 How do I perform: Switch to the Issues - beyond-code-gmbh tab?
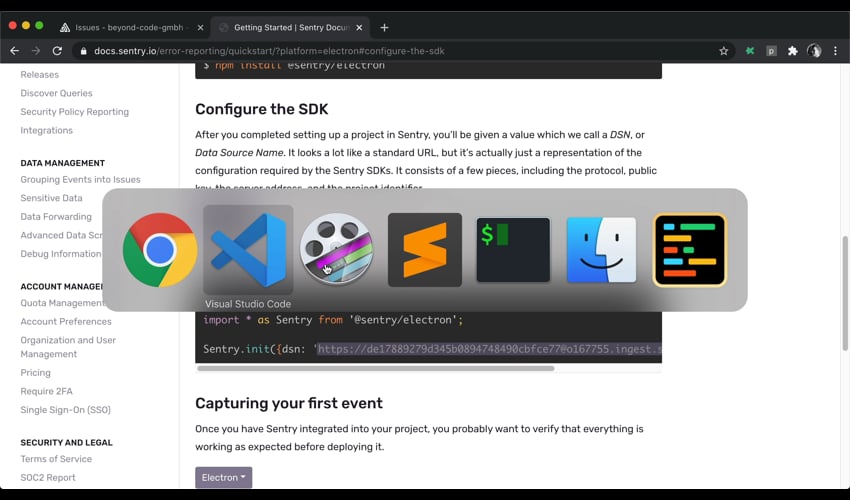click(132, 28)
